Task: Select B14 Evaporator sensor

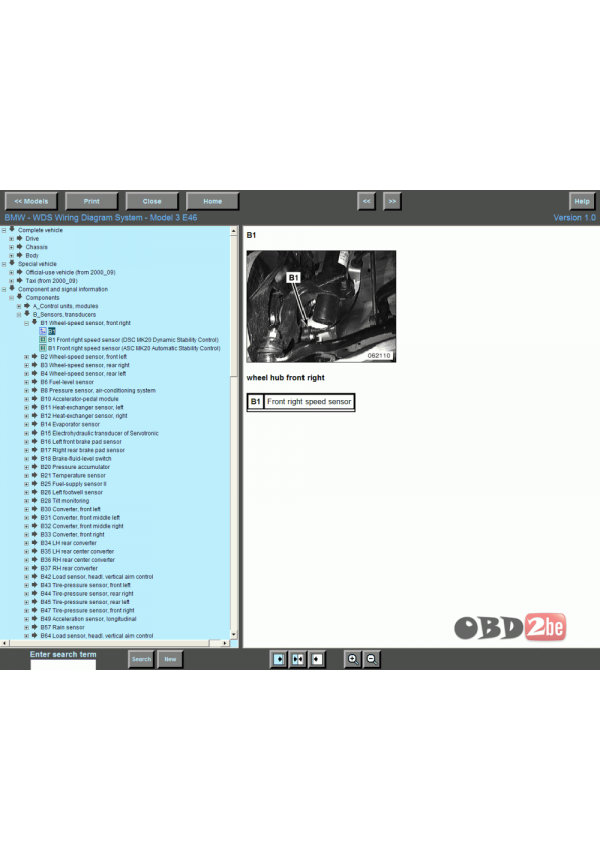Action: coord(70,424)
